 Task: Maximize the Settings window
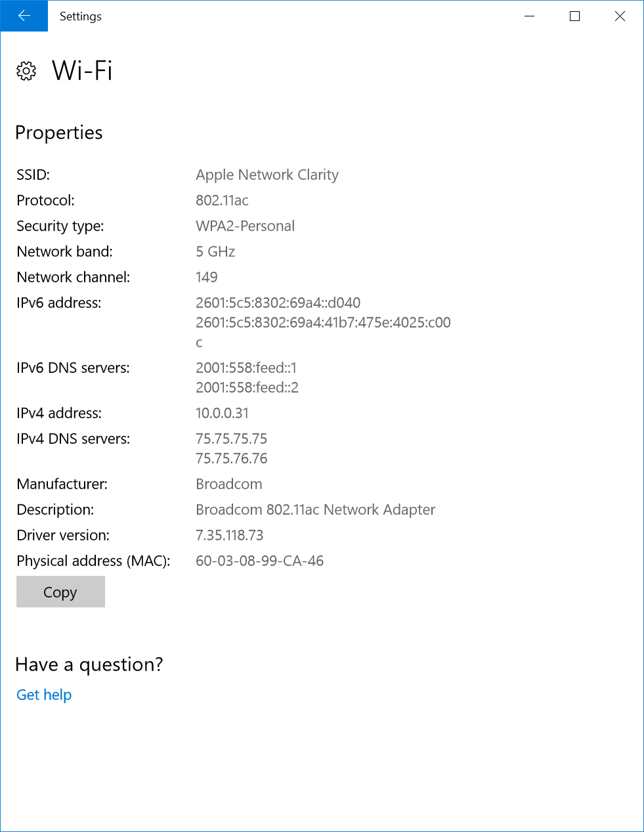(574, 16)
